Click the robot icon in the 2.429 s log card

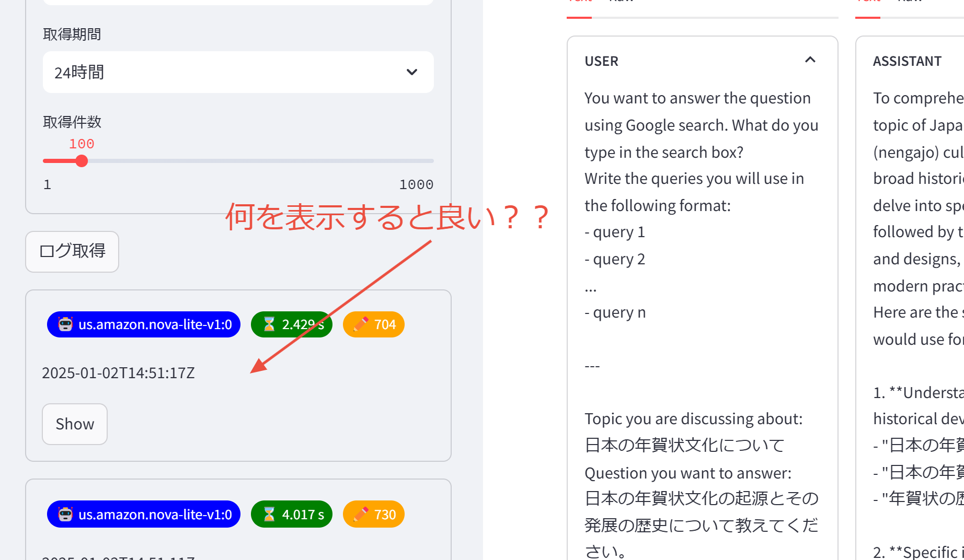tap(65, 324)
